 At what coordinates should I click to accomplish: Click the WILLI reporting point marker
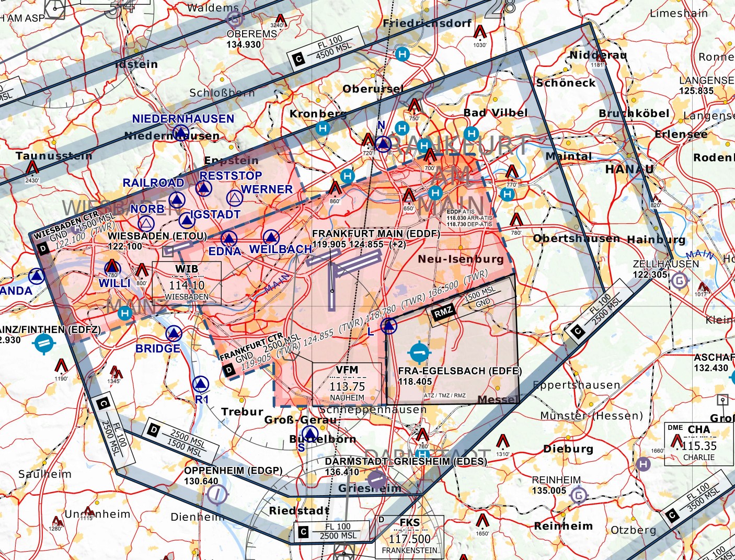click(112, 268)
